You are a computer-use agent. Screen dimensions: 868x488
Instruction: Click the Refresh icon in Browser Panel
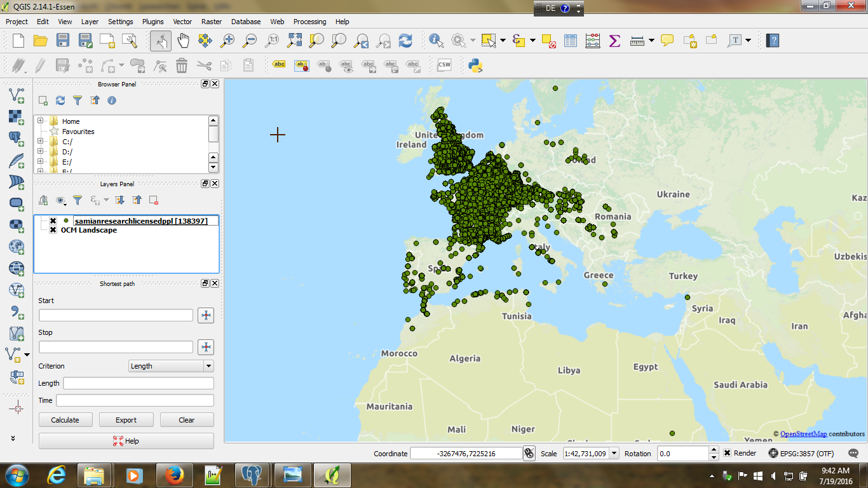click(x=60, y=100)
